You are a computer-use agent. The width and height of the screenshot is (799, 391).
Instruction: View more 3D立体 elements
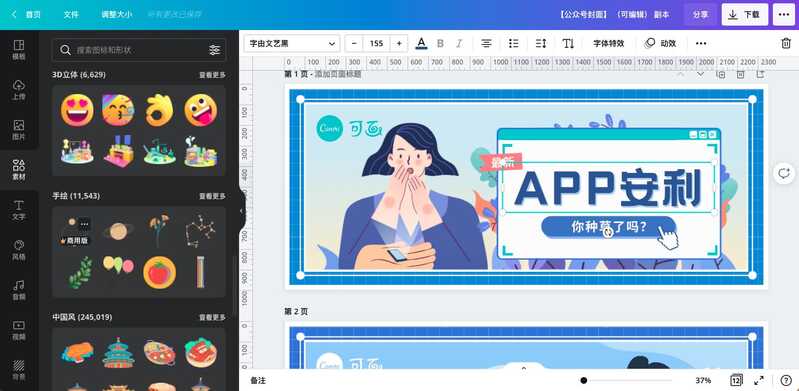212,75
